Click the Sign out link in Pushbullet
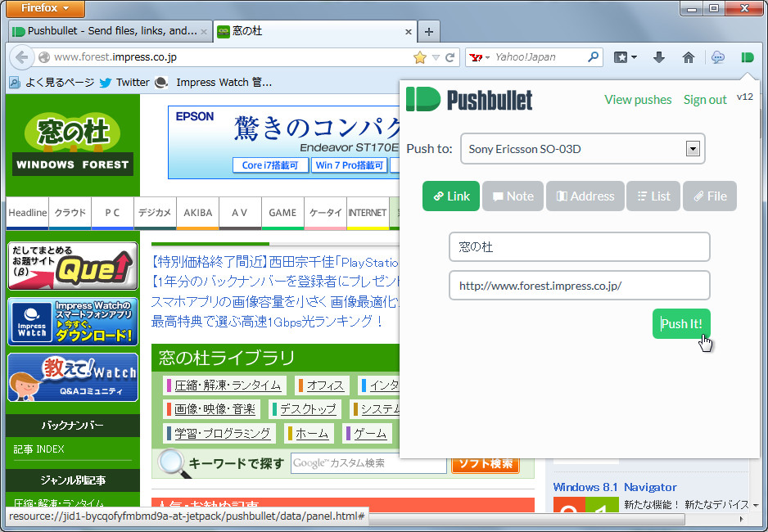The width and height of the screenshot is (768, 532). tap(705, 99)
